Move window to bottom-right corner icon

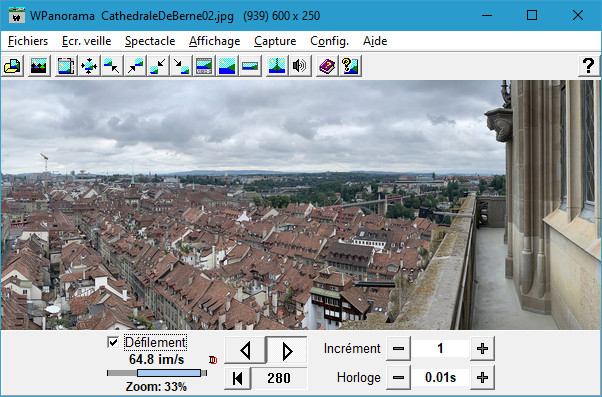pos(181,66)
